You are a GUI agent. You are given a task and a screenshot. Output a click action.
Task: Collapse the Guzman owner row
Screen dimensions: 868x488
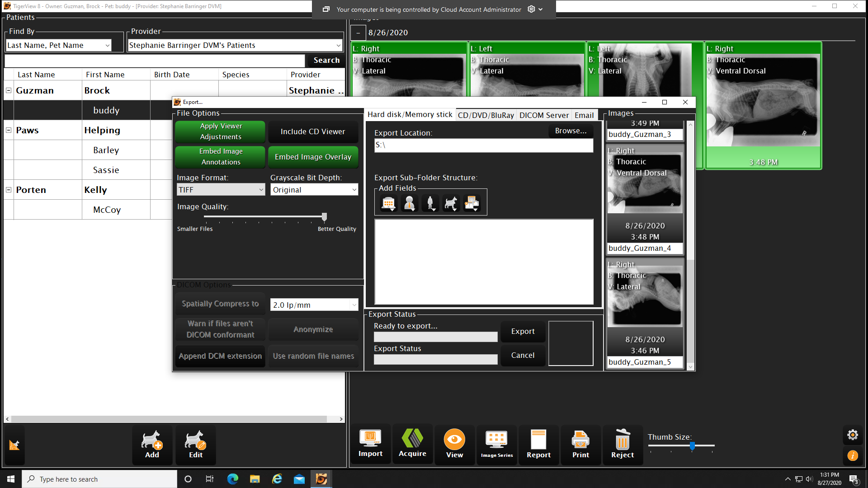pyautogui.click(x=9, y=90)
